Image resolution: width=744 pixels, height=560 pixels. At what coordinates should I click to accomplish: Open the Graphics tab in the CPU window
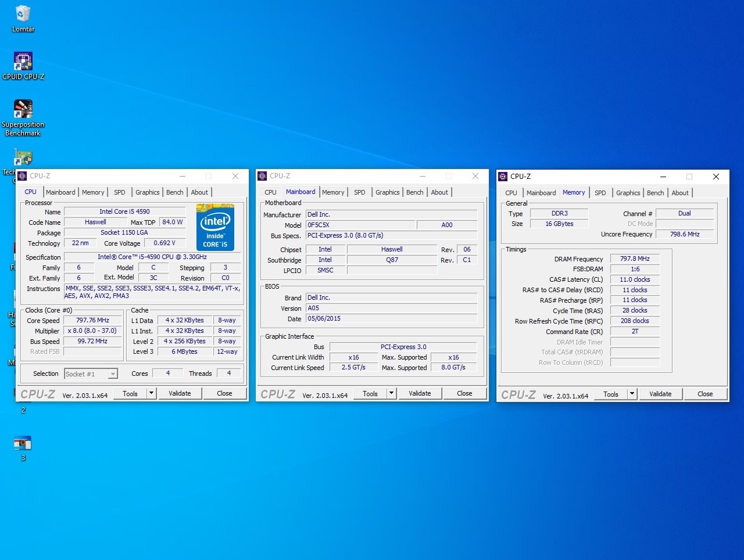click(148, 192)
